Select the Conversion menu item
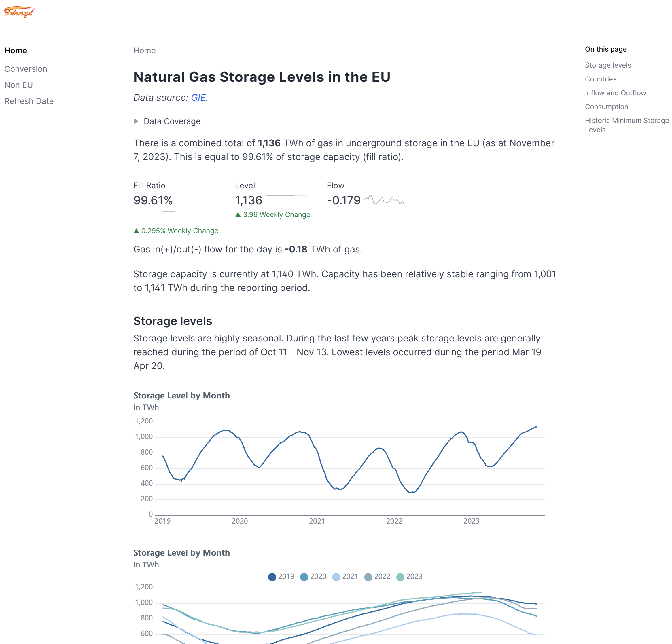This screenshot has width=672, height=644. pos(25,68)
